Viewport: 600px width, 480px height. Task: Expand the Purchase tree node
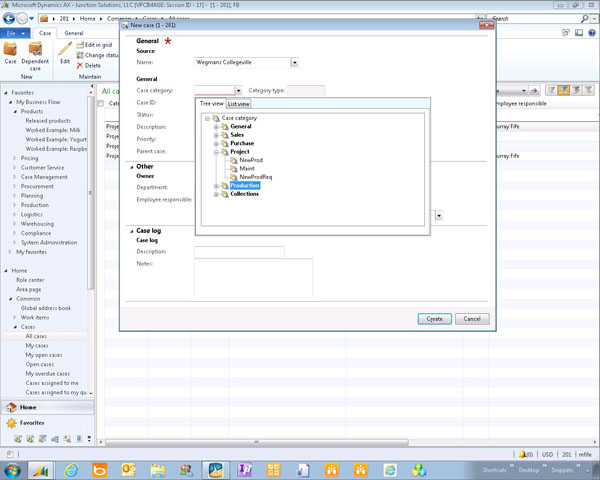216,143
